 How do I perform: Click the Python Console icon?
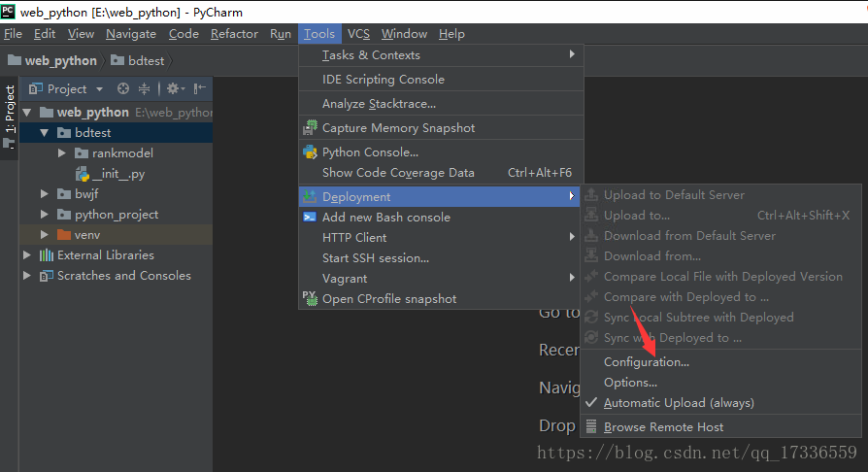click(x=310, y=152)
